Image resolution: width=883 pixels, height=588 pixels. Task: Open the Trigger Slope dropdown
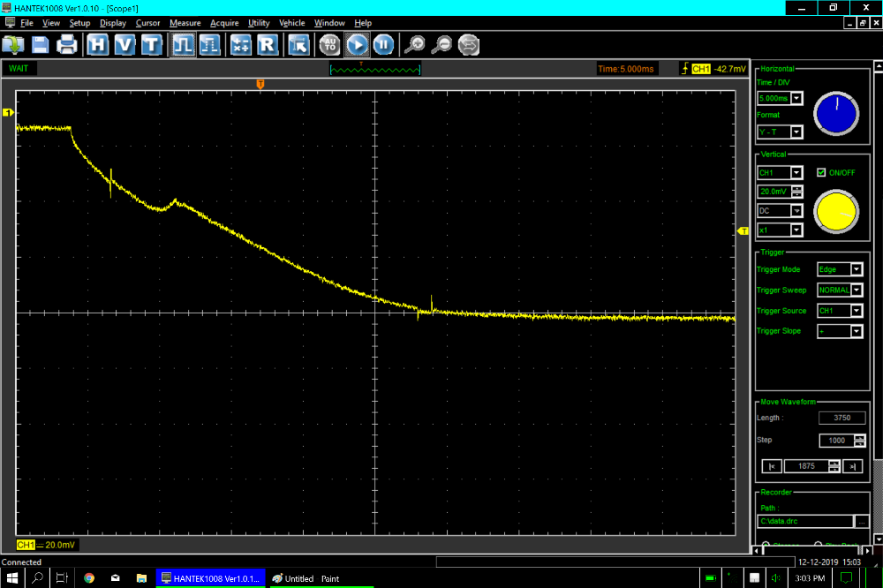856,332
